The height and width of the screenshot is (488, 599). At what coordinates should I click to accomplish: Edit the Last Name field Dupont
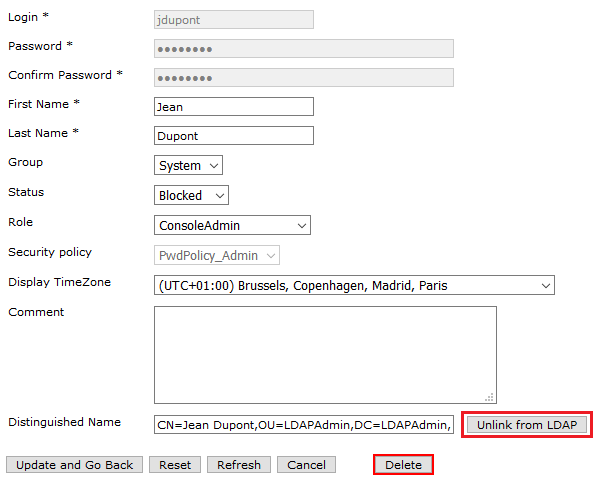(x=234, y=136)
